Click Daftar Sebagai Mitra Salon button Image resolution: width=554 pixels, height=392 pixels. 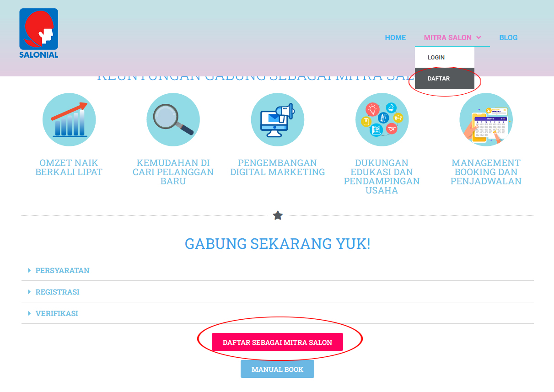point(277,342)
